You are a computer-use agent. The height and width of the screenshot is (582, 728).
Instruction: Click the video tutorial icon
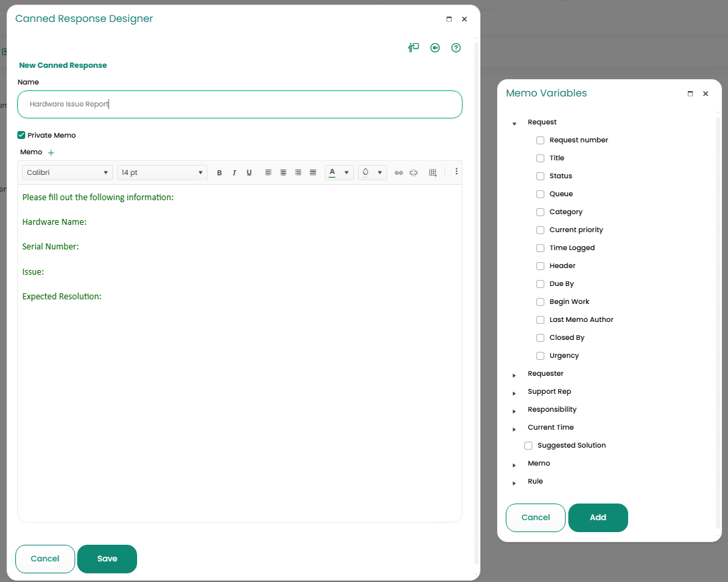click(435, 48)
